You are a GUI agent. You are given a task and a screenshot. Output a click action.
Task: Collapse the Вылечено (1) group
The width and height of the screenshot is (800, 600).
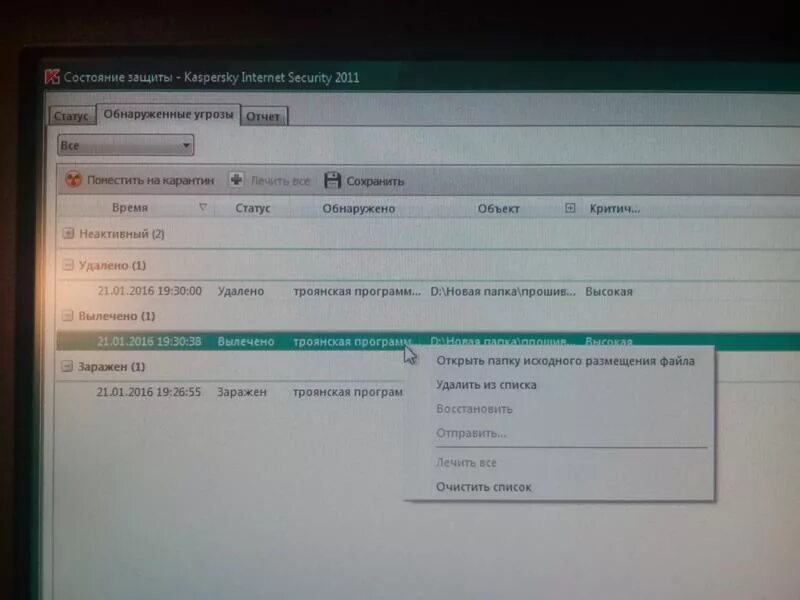click(x=67, y=316)
